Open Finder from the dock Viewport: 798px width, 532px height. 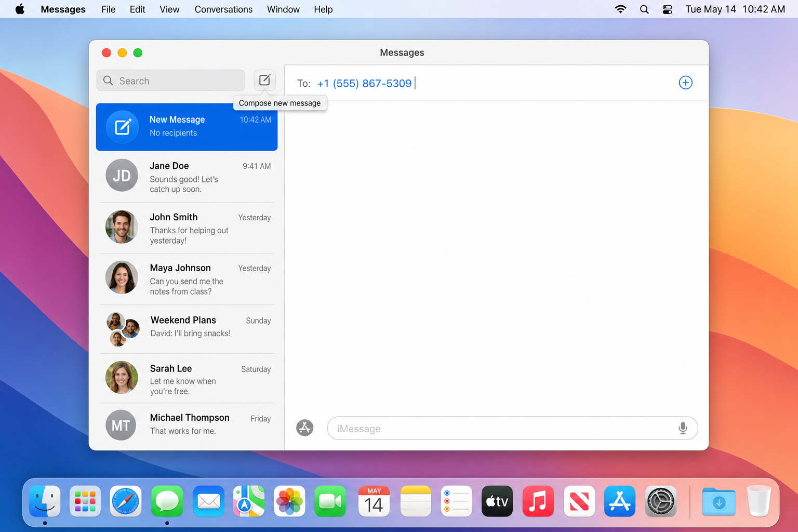click(45, 501)
